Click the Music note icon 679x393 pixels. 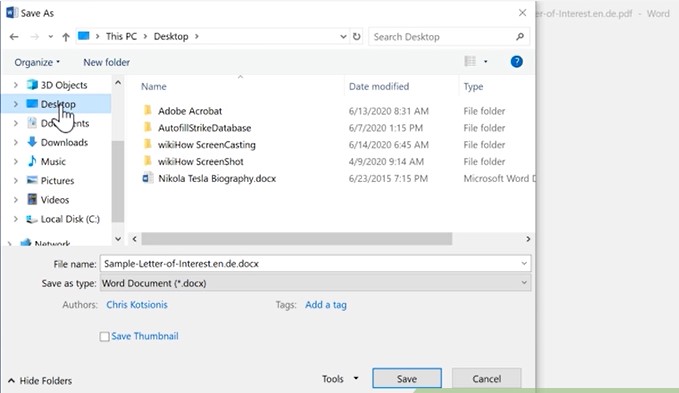pyautogui.click(x=32, y=161)
